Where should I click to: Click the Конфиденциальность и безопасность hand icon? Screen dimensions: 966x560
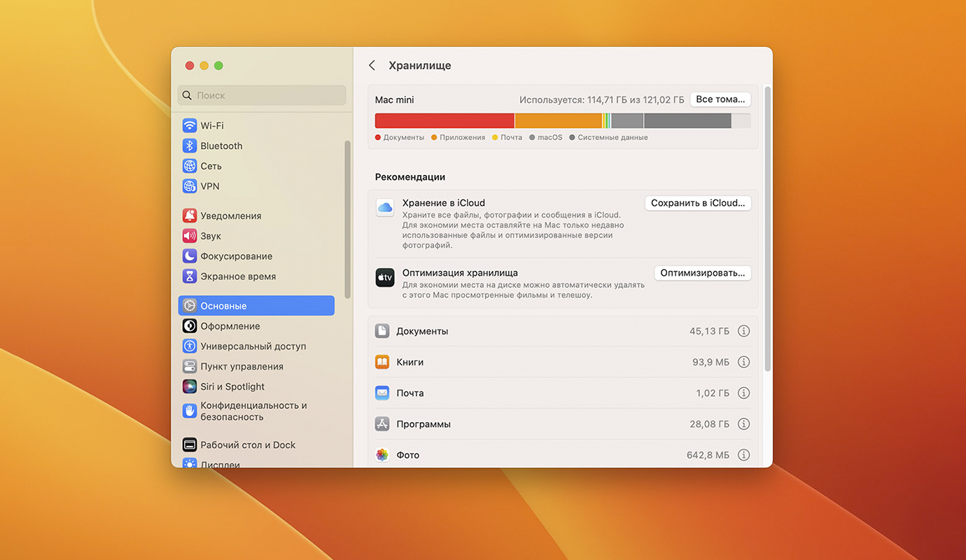(x=190, y=411)
